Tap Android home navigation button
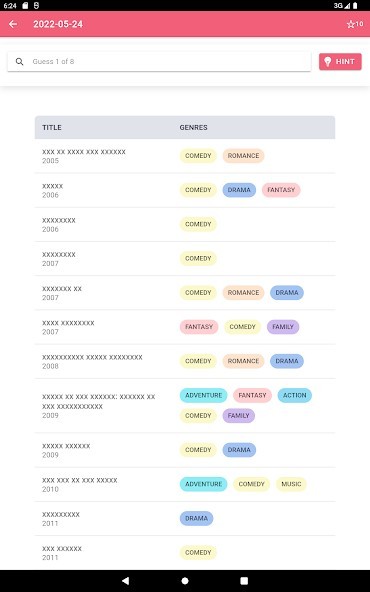 [x=185, y=581]
